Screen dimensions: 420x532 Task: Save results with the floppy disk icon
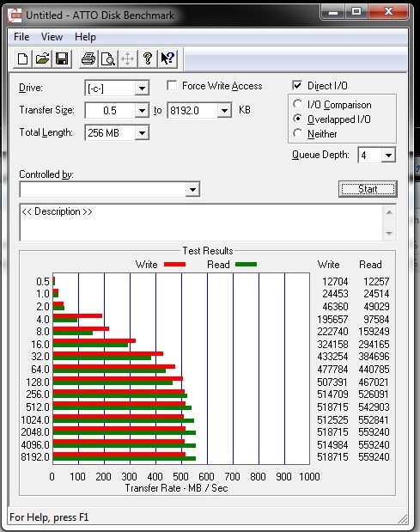pos(62,58)
